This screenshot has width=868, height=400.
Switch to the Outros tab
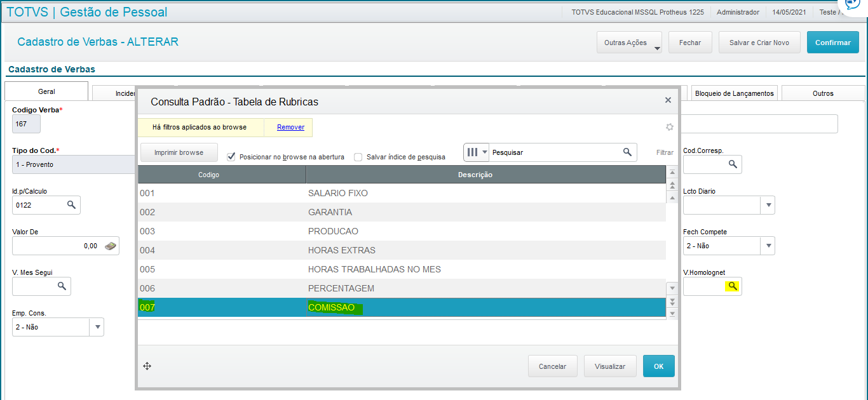(823, 93)
